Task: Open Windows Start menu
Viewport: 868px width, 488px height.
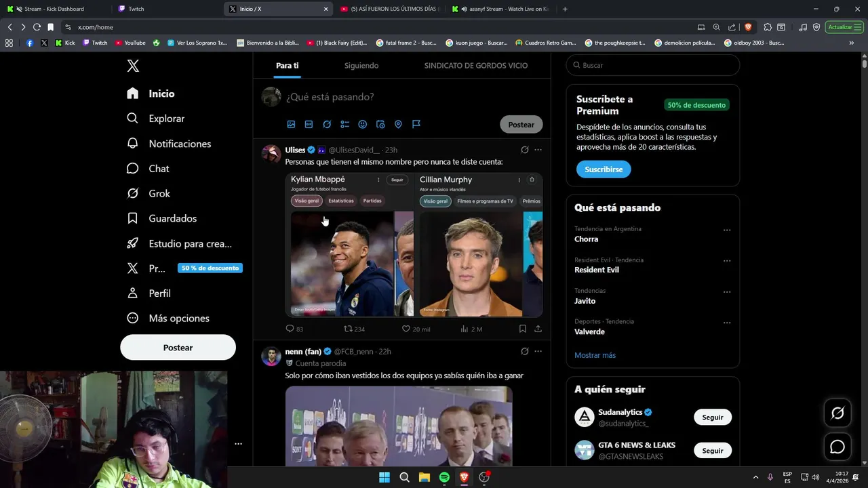Action: tap(384, 477)
